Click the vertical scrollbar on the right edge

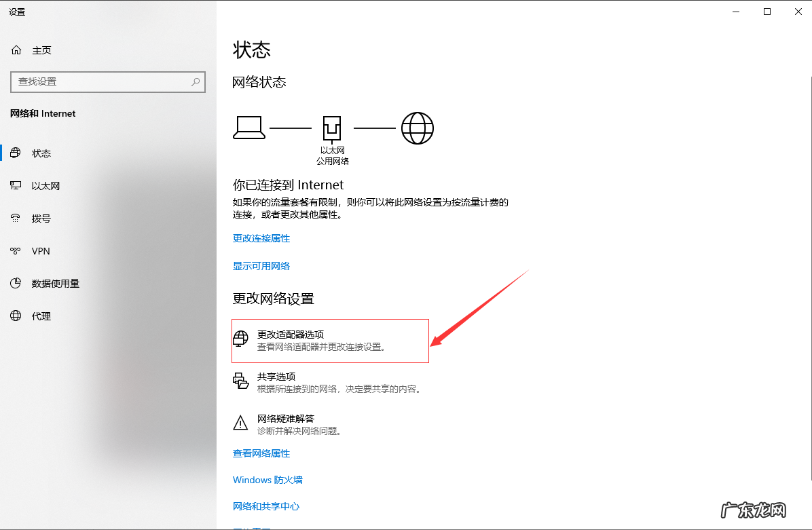[809, 204]
